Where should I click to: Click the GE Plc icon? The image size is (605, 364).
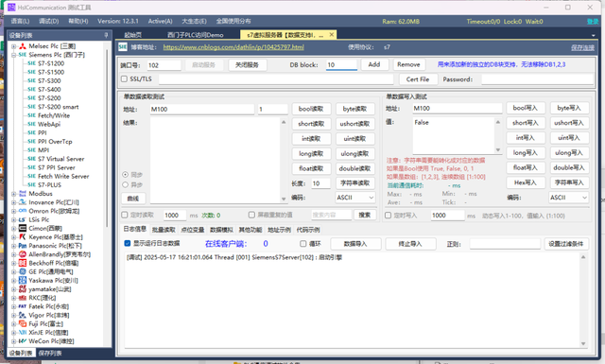[23, 271]
